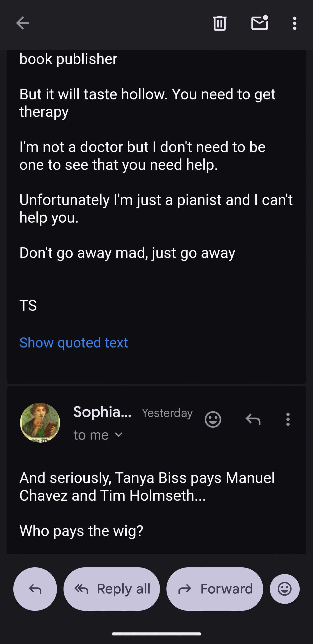Open the top-right overflow menu

[x=295, y=23]
